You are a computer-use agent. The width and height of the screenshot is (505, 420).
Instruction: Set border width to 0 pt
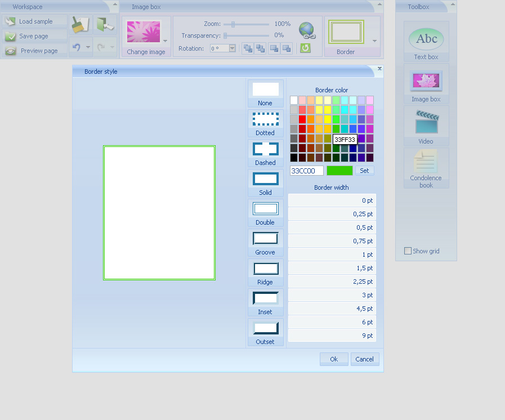click(x=332, y=200)
